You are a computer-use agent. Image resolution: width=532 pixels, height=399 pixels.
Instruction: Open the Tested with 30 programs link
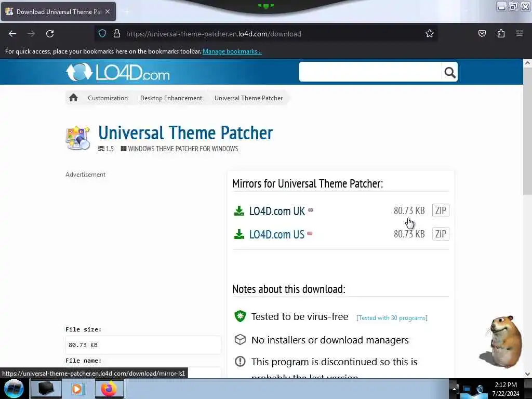click(x=392, y=318)
